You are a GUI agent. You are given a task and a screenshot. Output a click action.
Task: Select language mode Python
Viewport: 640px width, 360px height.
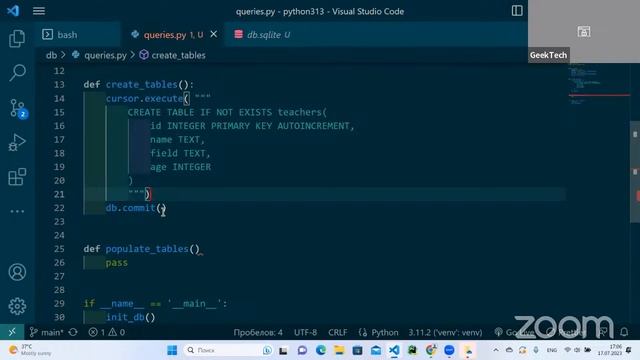pyautogui.click(x=379, y=332)
